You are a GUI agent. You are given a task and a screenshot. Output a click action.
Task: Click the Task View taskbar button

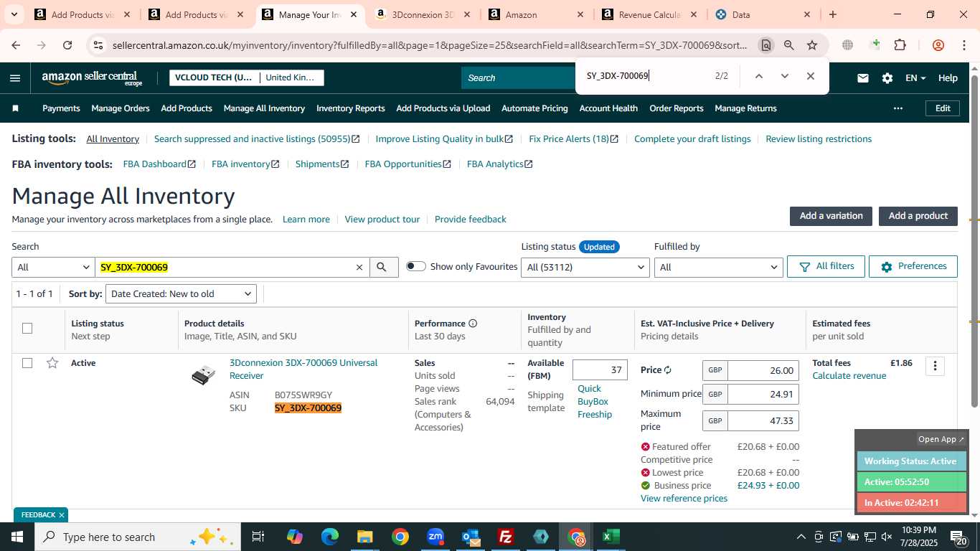(x=258, y=537)
